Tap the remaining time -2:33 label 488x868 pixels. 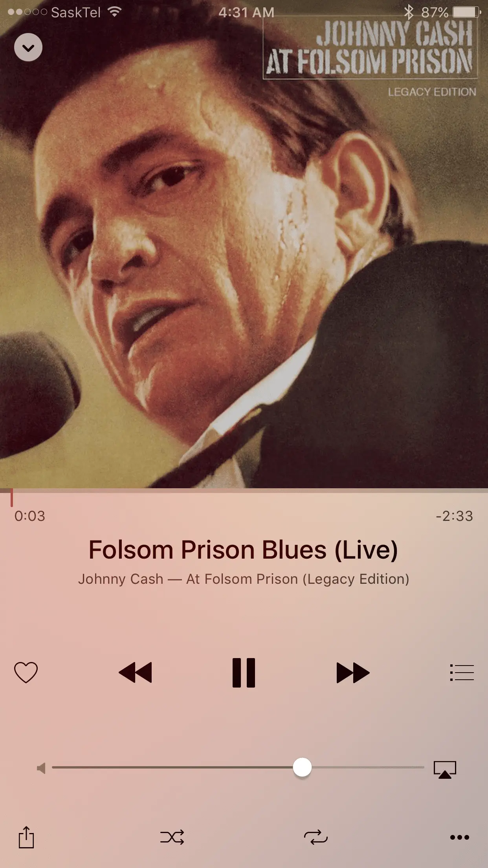click(455, 516)
